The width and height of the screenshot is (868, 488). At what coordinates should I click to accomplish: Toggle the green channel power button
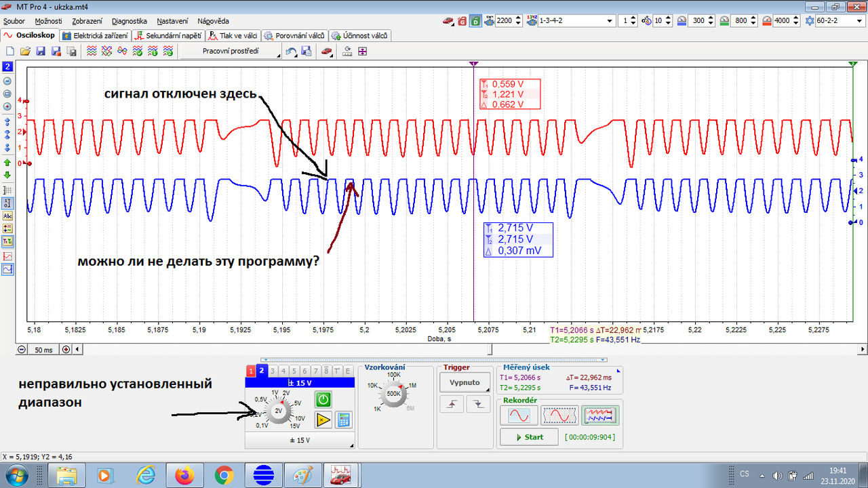(323, 399)
